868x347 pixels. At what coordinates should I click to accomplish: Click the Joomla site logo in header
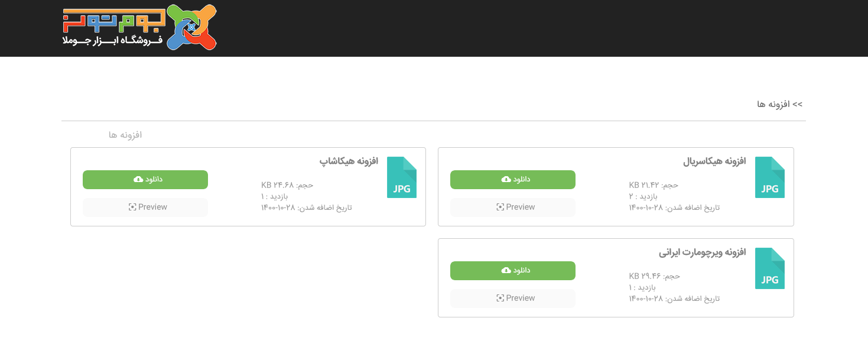click(140, 27)
